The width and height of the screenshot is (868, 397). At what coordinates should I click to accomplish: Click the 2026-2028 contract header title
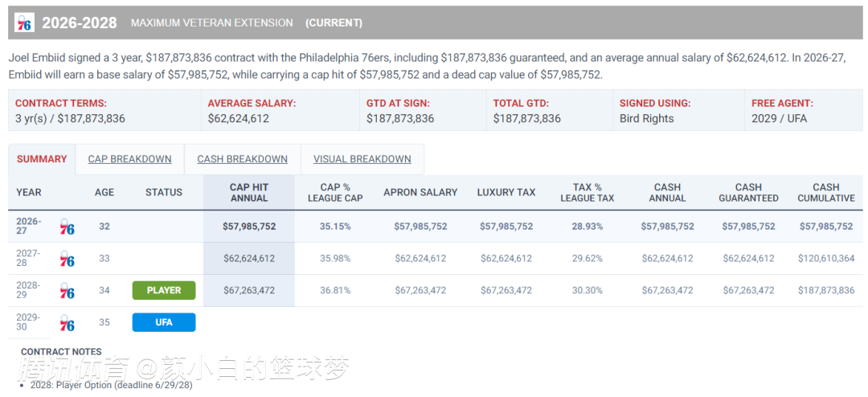click(80, 23)
